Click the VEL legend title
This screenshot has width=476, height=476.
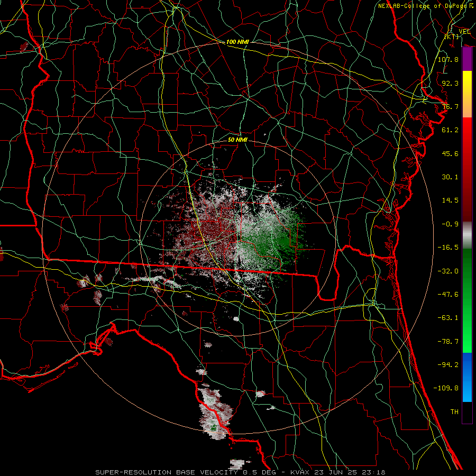[x=464, y=32]
